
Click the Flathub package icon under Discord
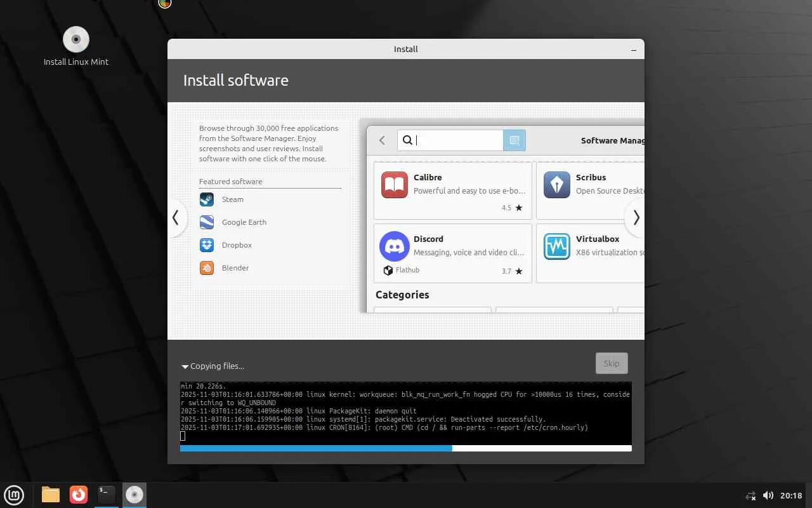coord(388,271)
